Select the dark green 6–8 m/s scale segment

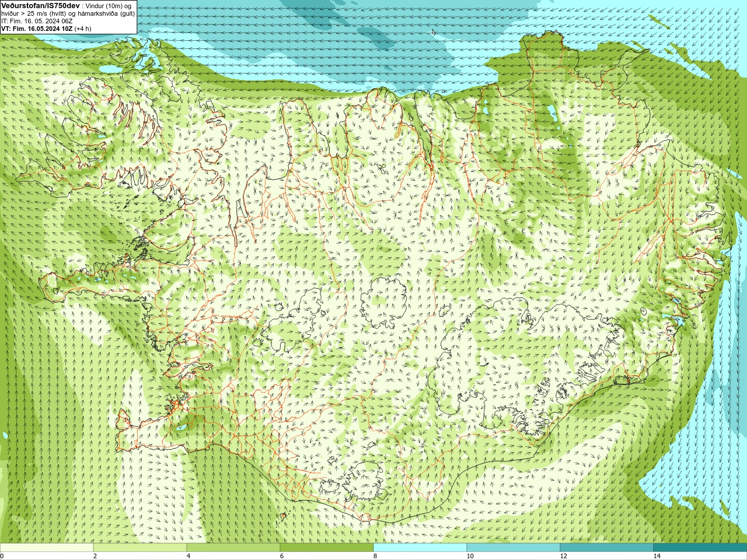click(x=327, y=548)
